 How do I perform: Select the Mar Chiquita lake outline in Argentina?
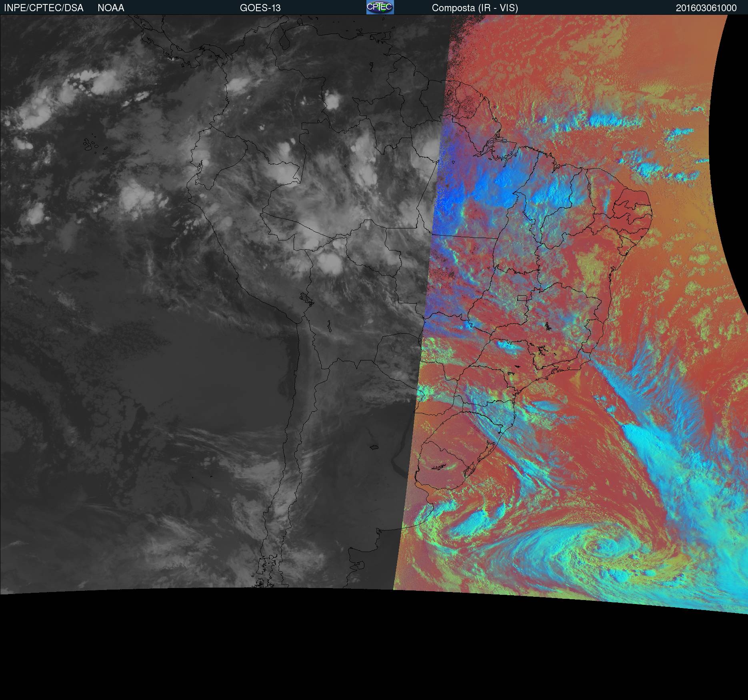pyautogui.click(x=374, y=447)
